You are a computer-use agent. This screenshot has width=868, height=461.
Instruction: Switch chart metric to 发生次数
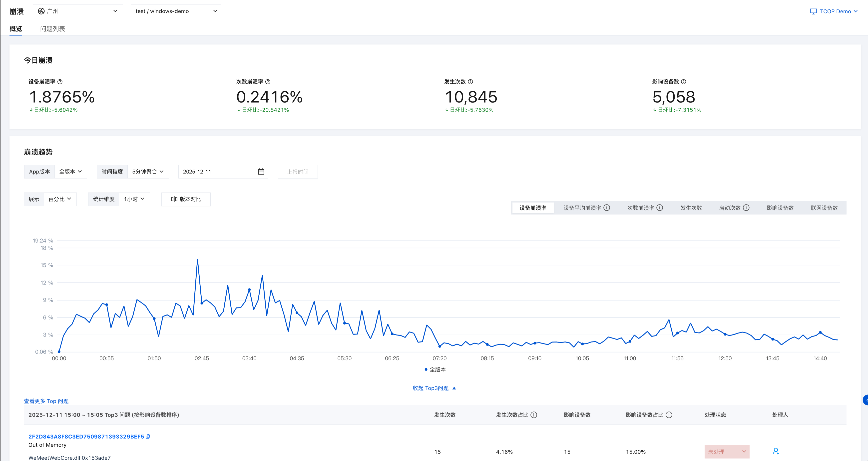pos(691,208)
